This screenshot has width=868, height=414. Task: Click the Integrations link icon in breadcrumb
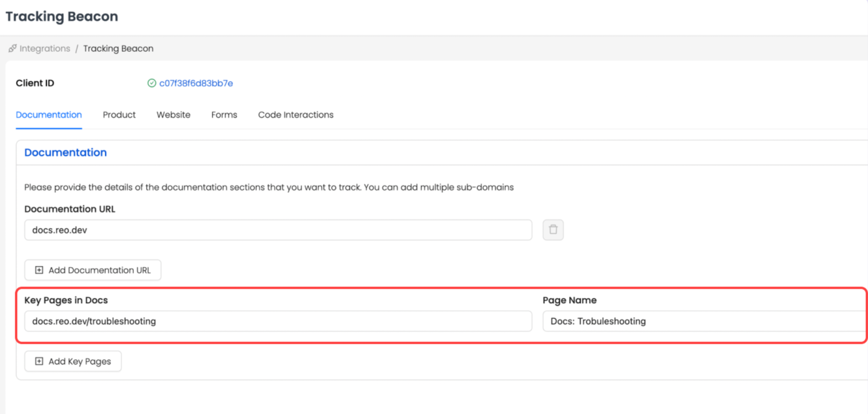pos(12,48)
